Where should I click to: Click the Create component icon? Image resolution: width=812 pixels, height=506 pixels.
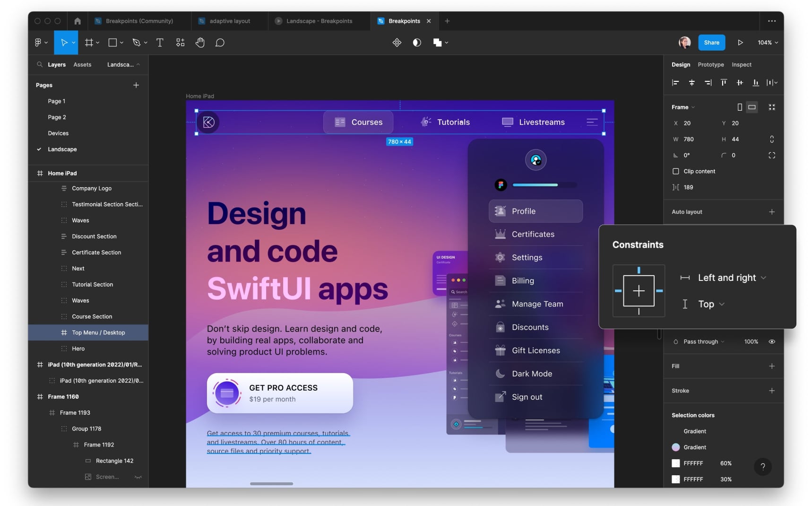click(397, 43)
